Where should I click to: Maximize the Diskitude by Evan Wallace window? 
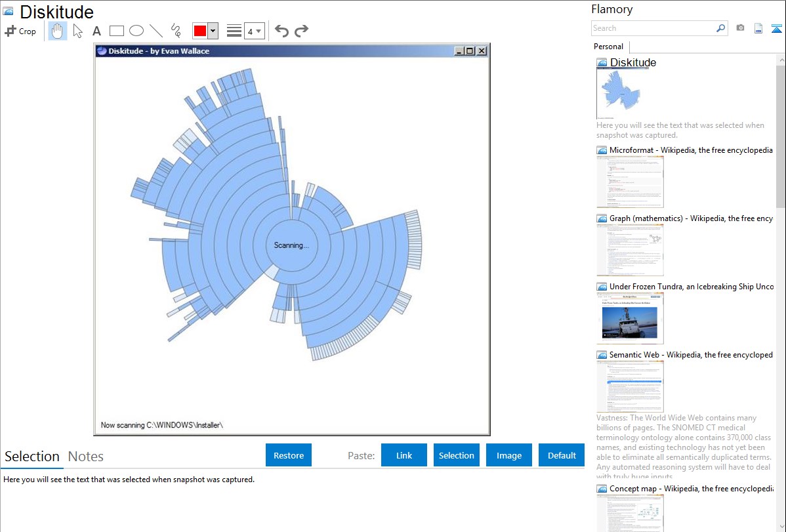[470, 51]
